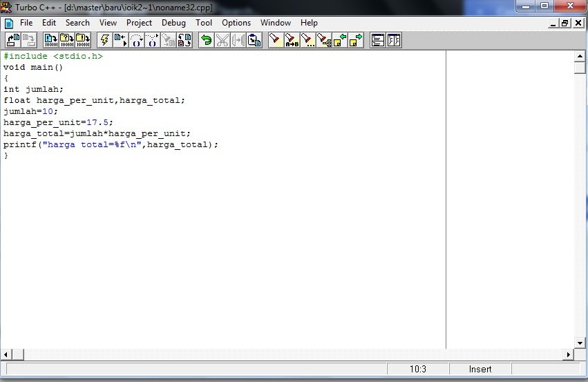Click the Trace into debugging icon
Image resolution: width=588 pixels, height=382 pixels.
(137, 40)
